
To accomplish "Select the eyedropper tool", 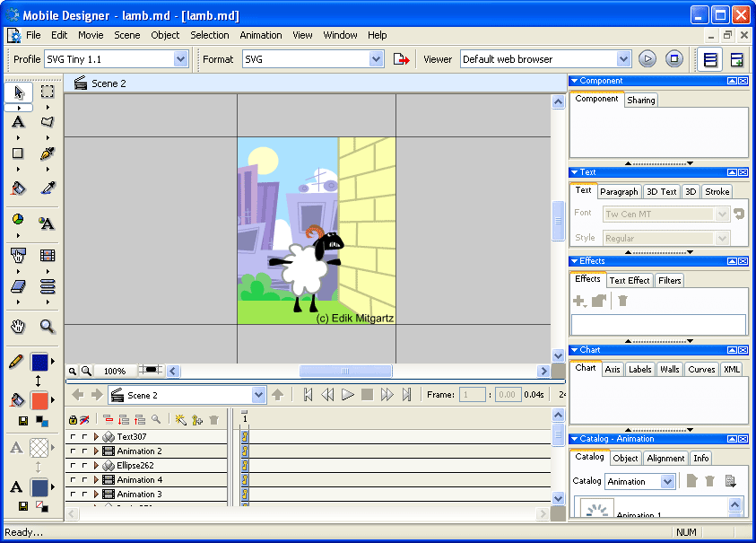I will tap(48, 188).
